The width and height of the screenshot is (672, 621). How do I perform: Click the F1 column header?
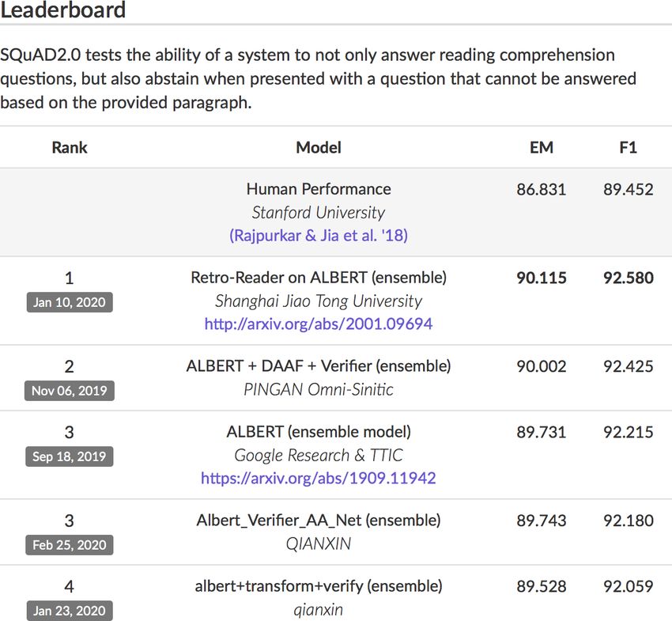pyautogui.click(x=629, y=147)
